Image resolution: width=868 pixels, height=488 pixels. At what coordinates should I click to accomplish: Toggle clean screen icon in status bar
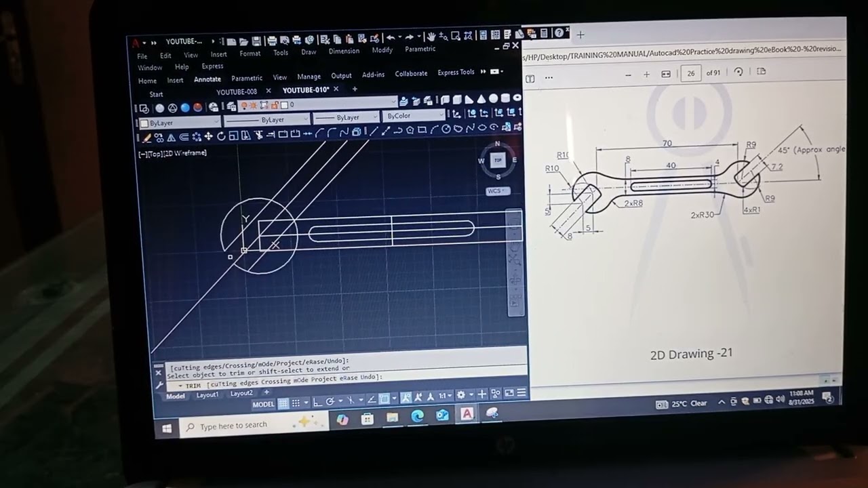(509, 393)
